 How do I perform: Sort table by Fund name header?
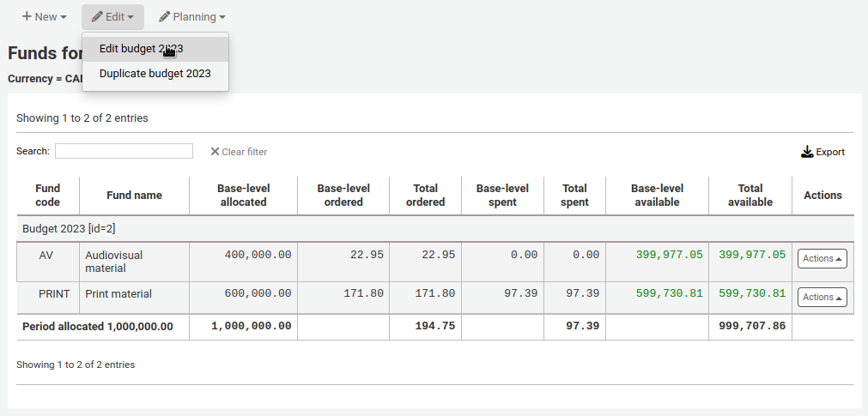134,196
